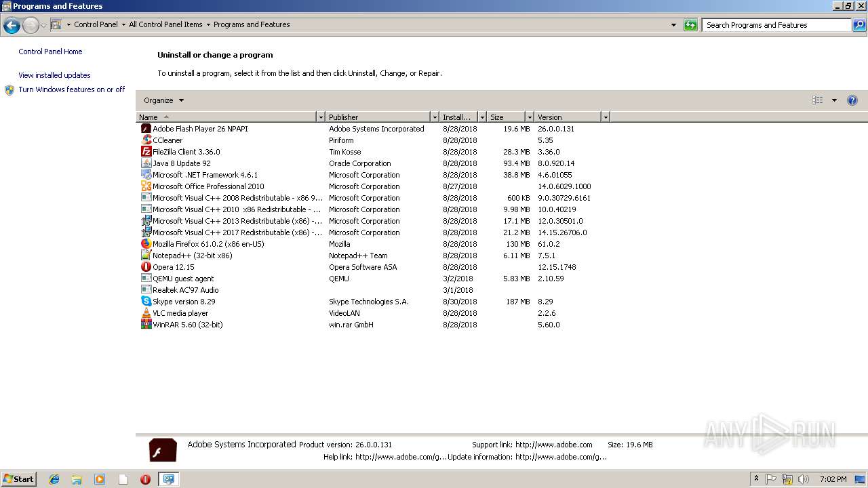The width and height of the screenshot is (868, 488).
Task: Open Turn Windows features on or off
Action: pos(71,89)
